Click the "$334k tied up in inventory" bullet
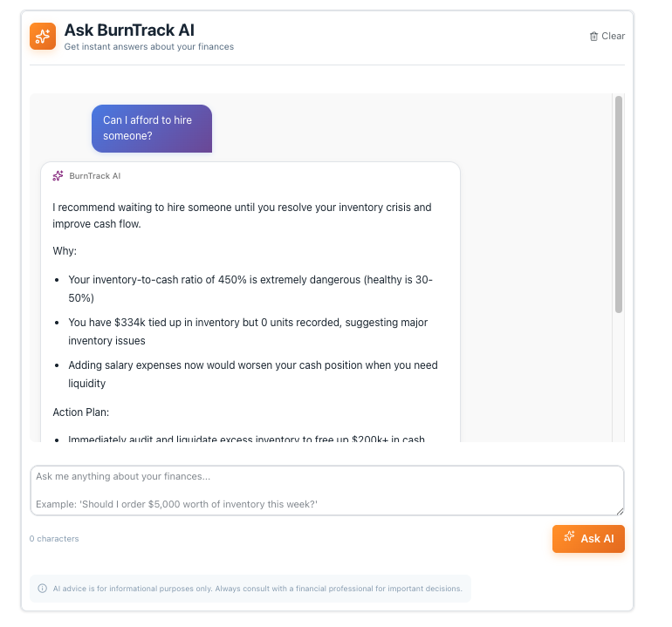The height and width of the screenshot is (627, 672). [247, 331]
